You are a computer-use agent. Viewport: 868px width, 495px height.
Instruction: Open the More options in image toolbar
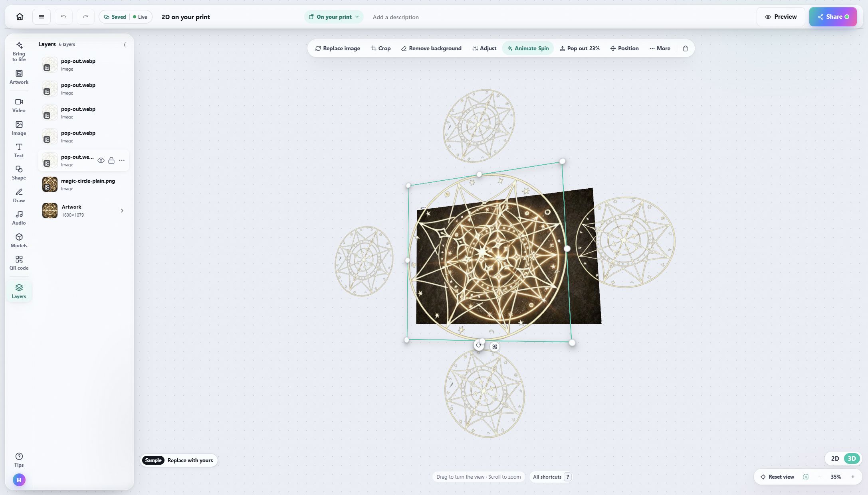660,48
